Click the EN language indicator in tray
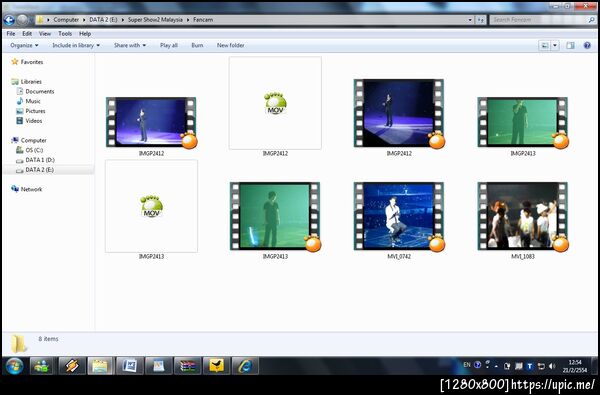Viewport: 600px width, 395px height. 467,365
